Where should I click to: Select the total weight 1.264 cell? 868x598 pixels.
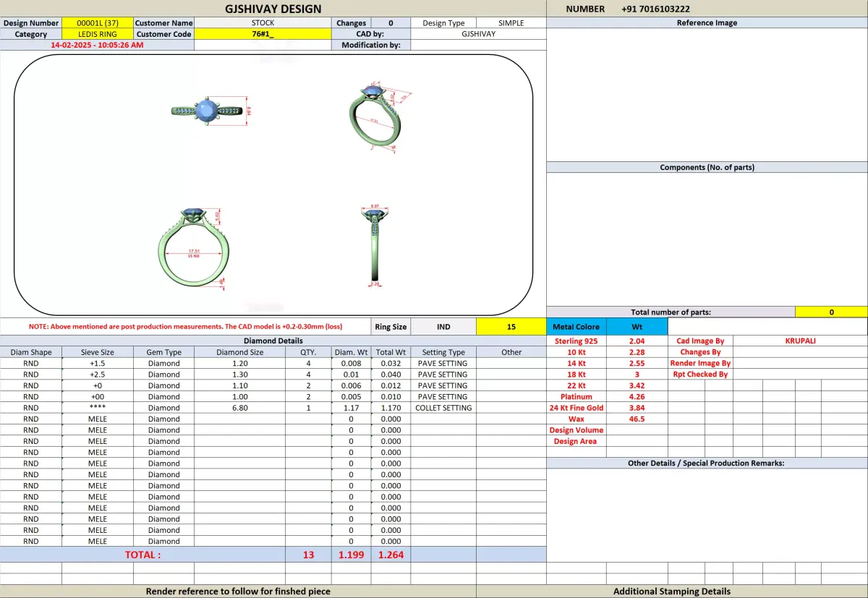[x=391, y=555]
